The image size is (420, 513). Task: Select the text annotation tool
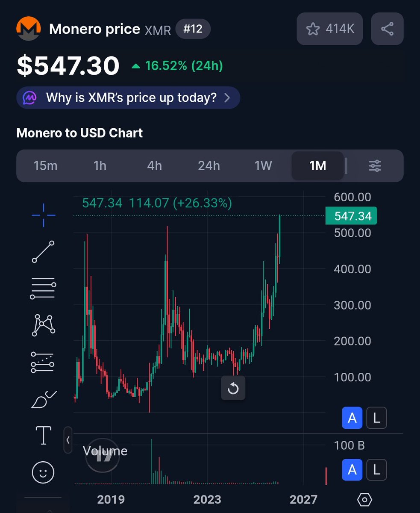click(x=43, y=435)
